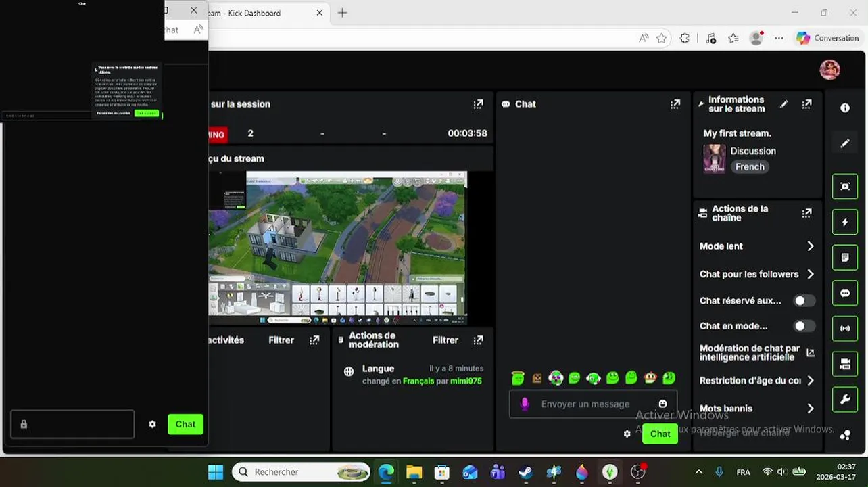Open File Explorer from taskbar
The height and width of the screenshot is (487, 868).
[x=414, y=472]
